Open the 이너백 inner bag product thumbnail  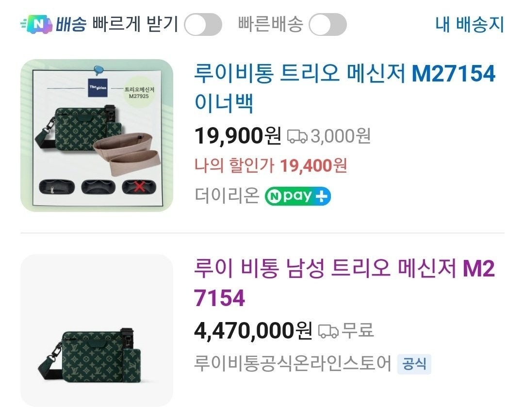(97, 135)
